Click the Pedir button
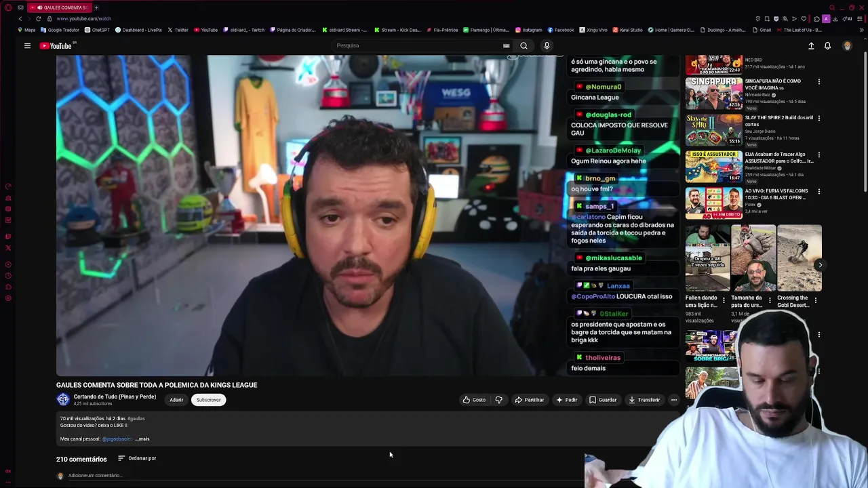 point(567,400)
